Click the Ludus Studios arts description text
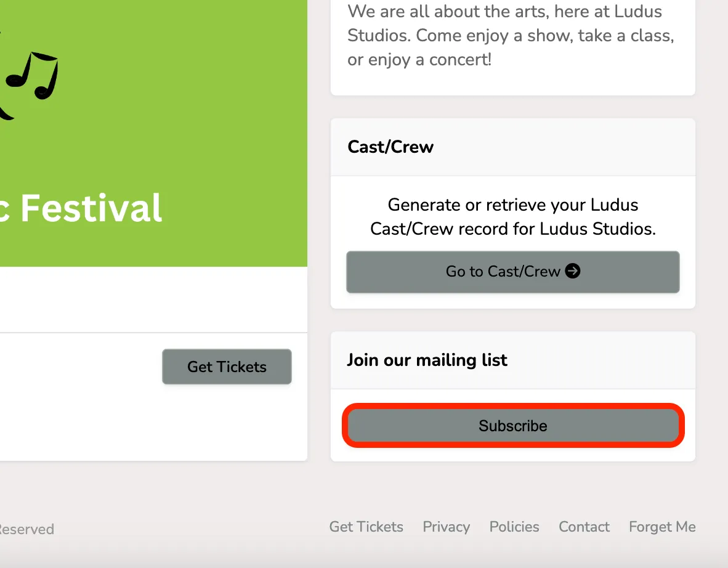Image resolution: width=728 pixels, height=568 pixels. 511,35
